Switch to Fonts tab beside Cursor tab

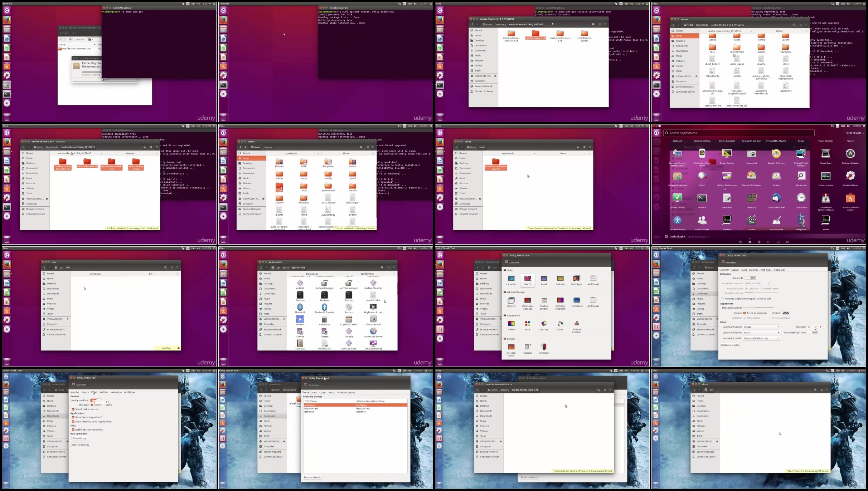(x=331, y=392)
